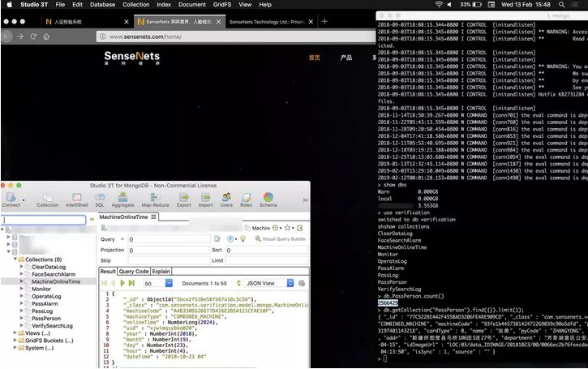Open the Map-Reduce tool

155,200
